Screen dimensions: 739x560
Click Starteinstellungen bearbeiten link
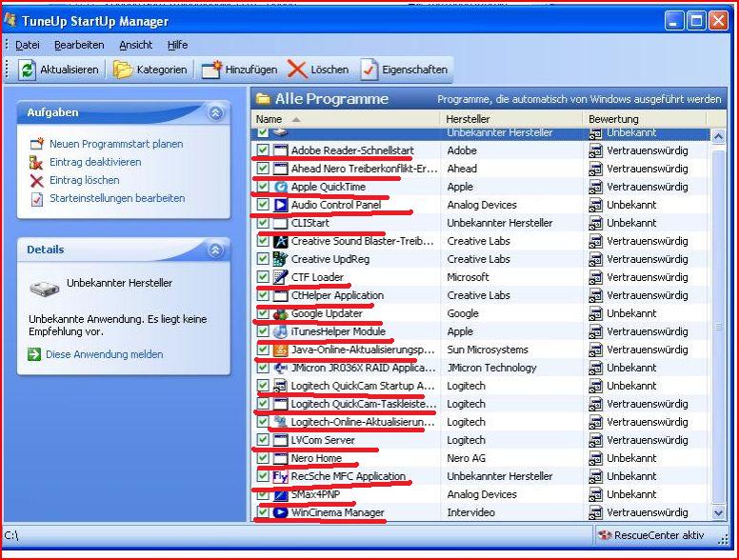(x=117, y=198)
